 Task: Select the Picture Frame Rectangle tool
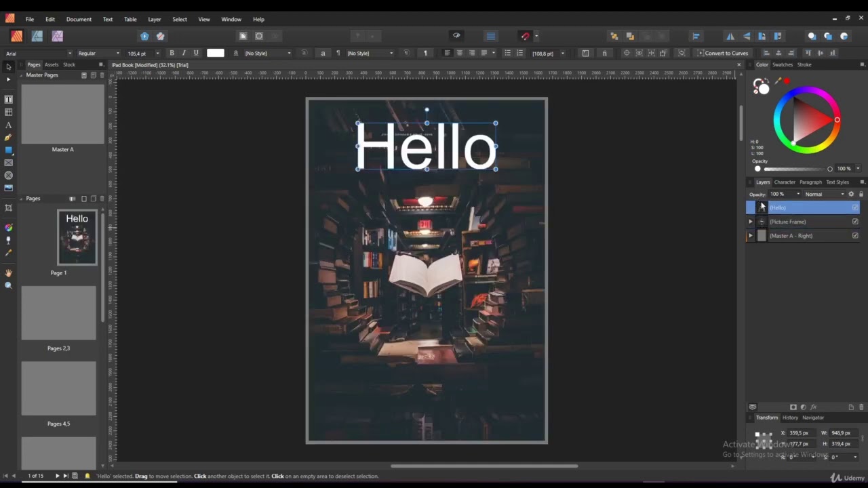pos(8,163)
